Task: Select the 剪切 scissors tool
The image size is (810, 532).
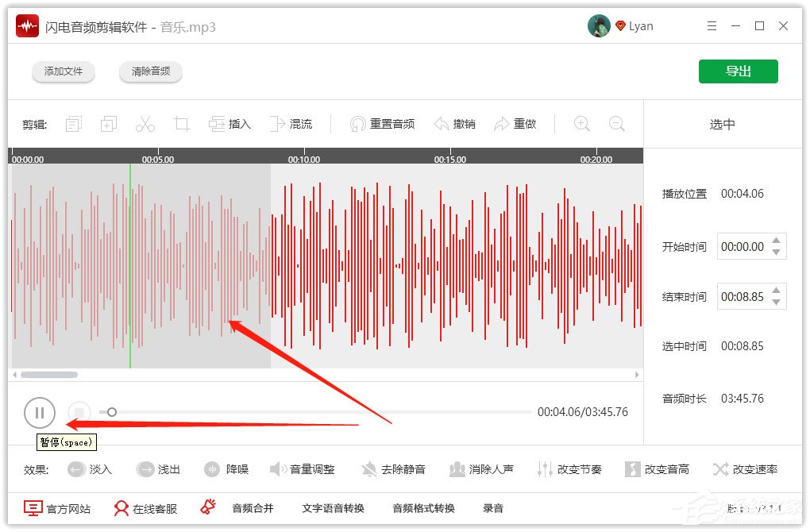Action: point(145,123)
